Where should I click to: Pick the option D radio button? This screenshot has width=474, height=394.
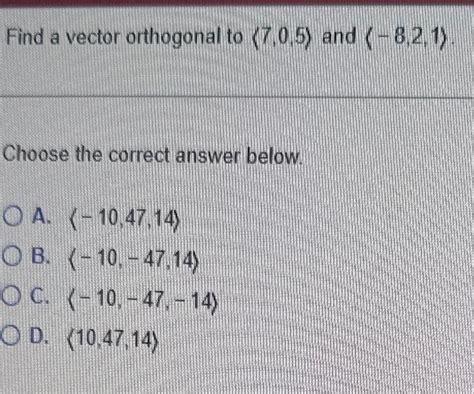9,336
